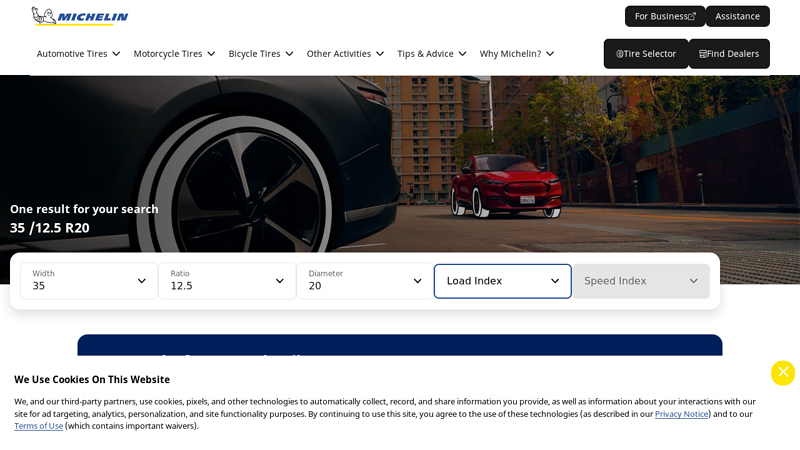Open the For Business link
The image size is (800, 450).
pyautogui.click(x=665, y=16)
